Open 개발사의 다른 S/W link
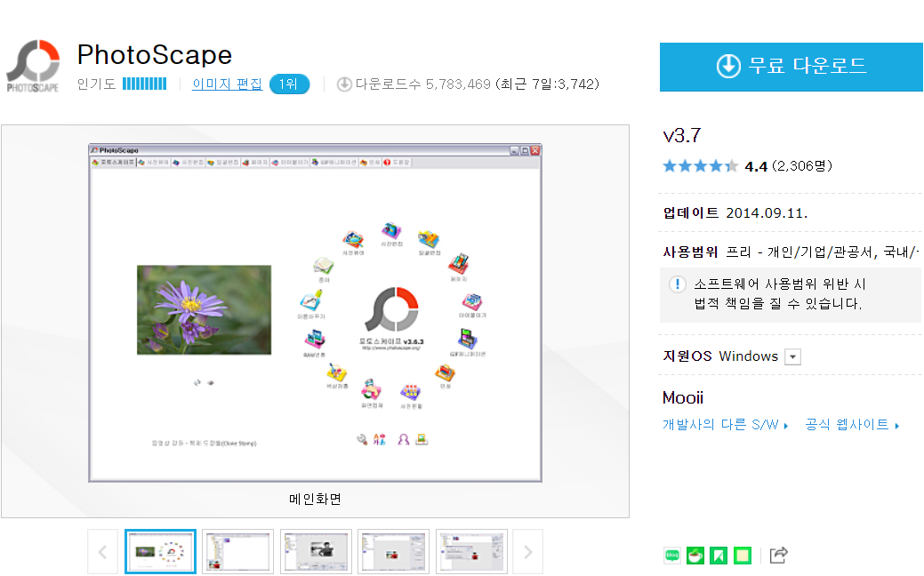This screenshot has width=924, height=576. [x=726, y=425]
